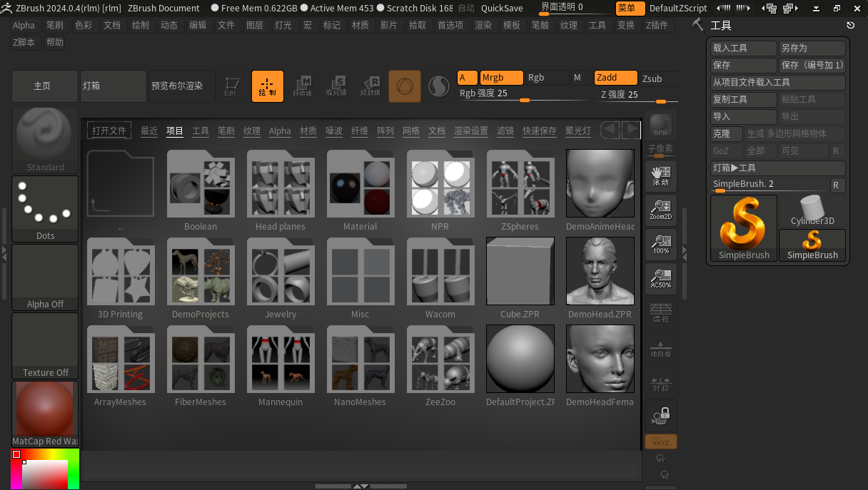This screenshot has width=868, height=490.
Task: Click the 100% actual-size icon
Action: click(660, 244)
